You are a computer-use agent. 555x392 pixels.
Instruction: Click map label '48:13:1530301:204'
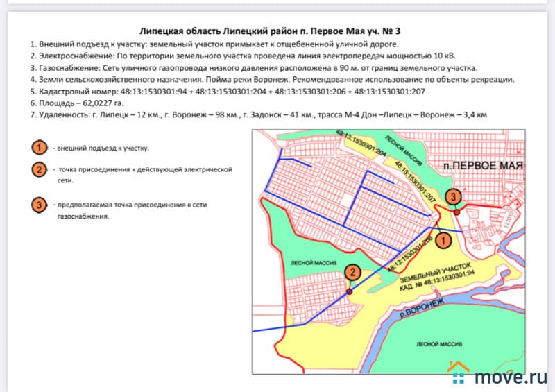[361, 143]
